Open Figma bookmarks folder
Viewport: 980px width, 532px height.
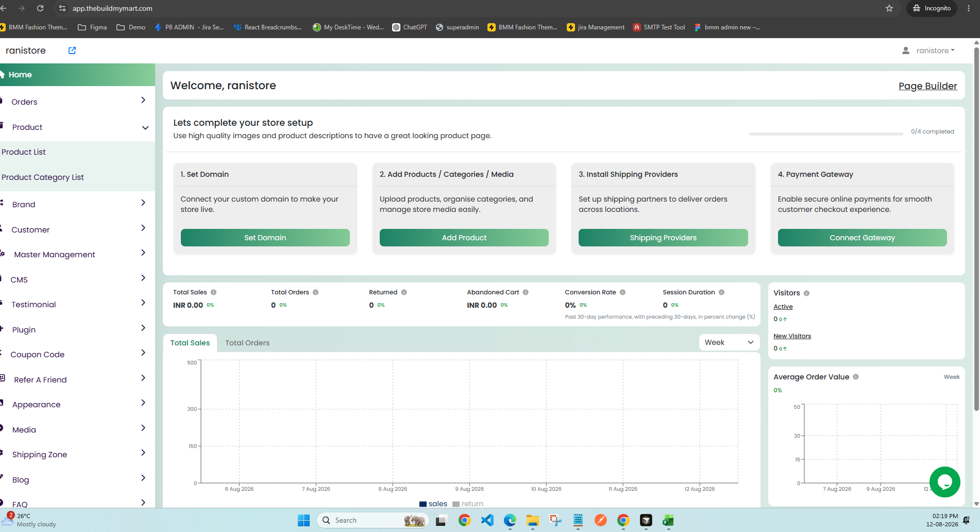pyautogui.click(x=92, y=27)
